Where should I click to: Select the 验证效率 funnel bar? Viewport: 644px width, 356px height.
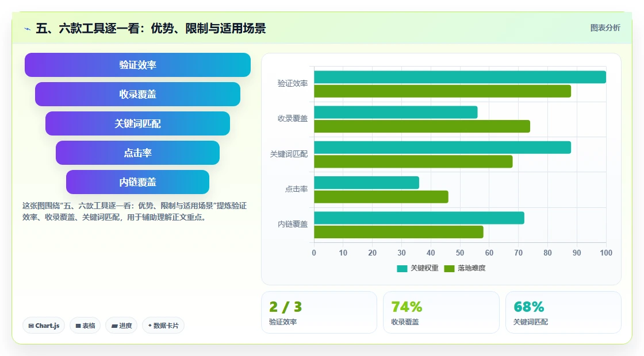coord(137,65)
